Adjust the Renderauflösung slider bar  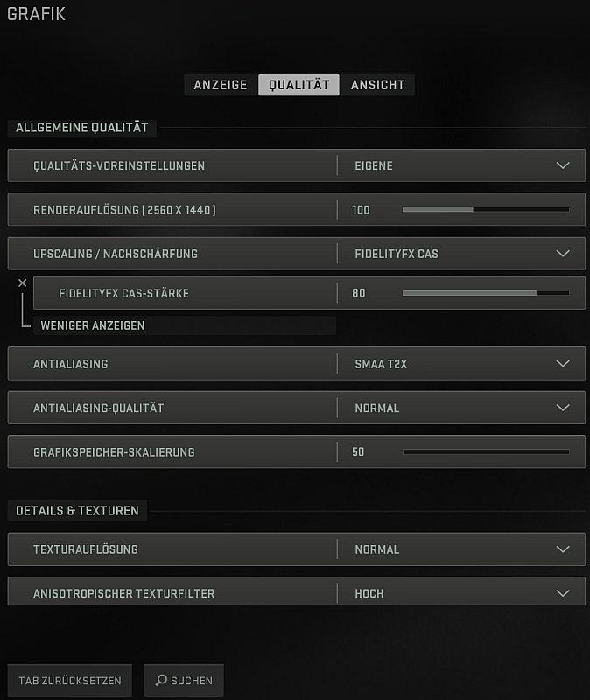486,209
